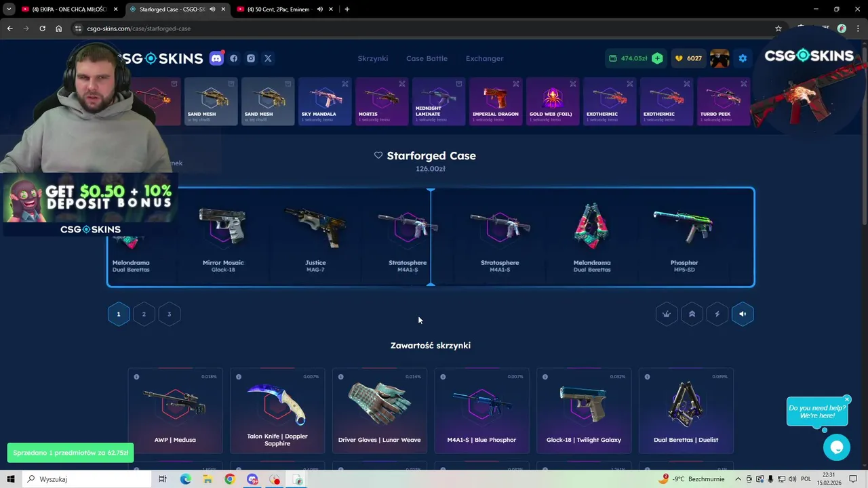Open the Mortis live drop
Screen dimensions: 868x488
coord(382,101)
